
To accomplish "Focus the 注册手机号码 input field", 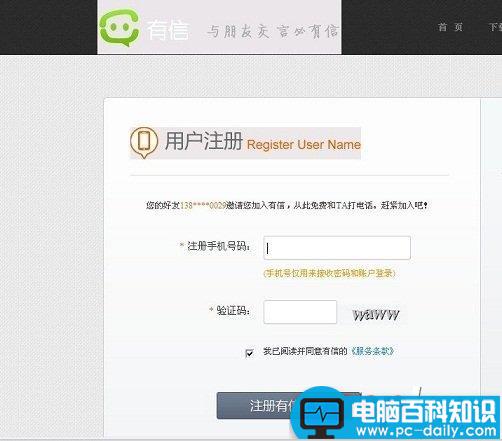I will tap(337, 248).
